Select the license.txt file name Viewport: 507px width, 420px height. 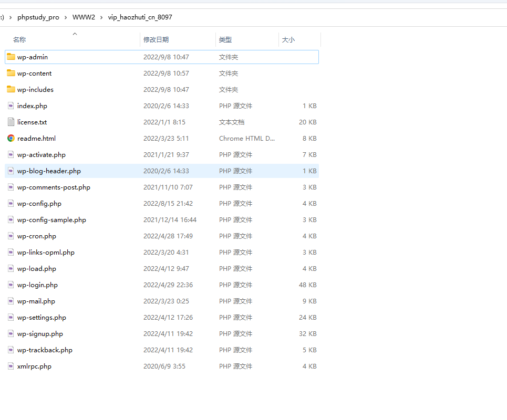(32, 122)
